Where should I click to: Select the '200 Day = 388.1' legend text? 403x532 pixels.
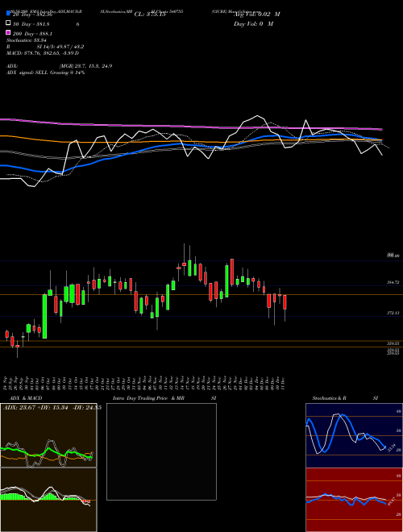pyautogui.click(x=32, y=34)
